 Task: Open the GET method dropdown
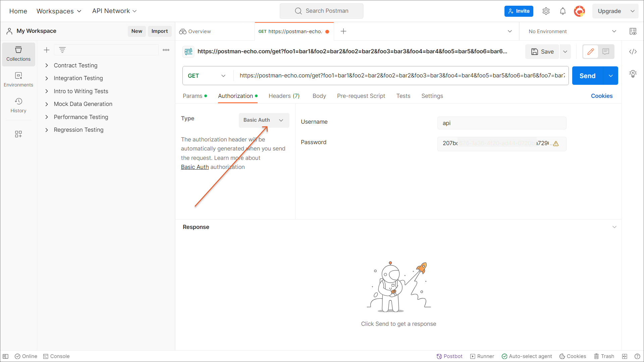pyautogui.click(x=207, y=76)
